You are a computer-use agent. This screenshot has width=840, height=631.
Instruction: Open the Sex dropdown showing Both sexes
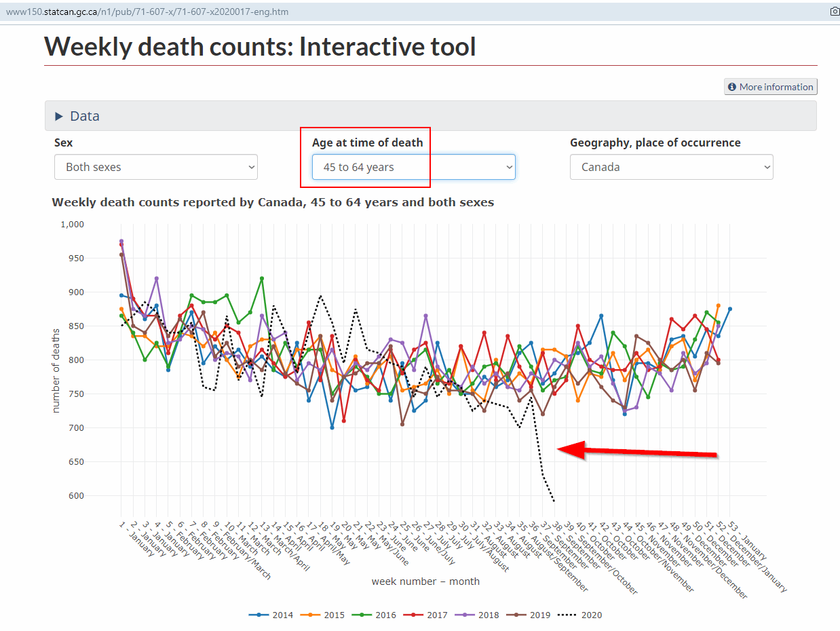(x=156, y=167)
